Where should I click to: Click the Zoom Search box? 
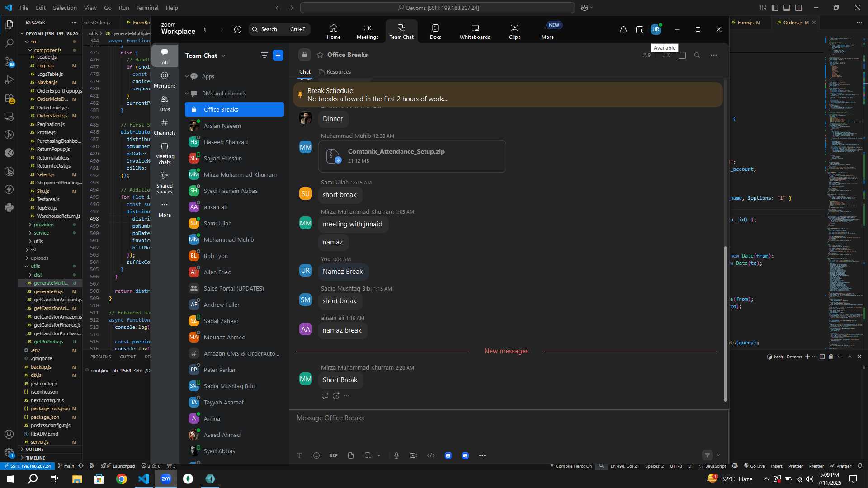click(x=279, y=29)
